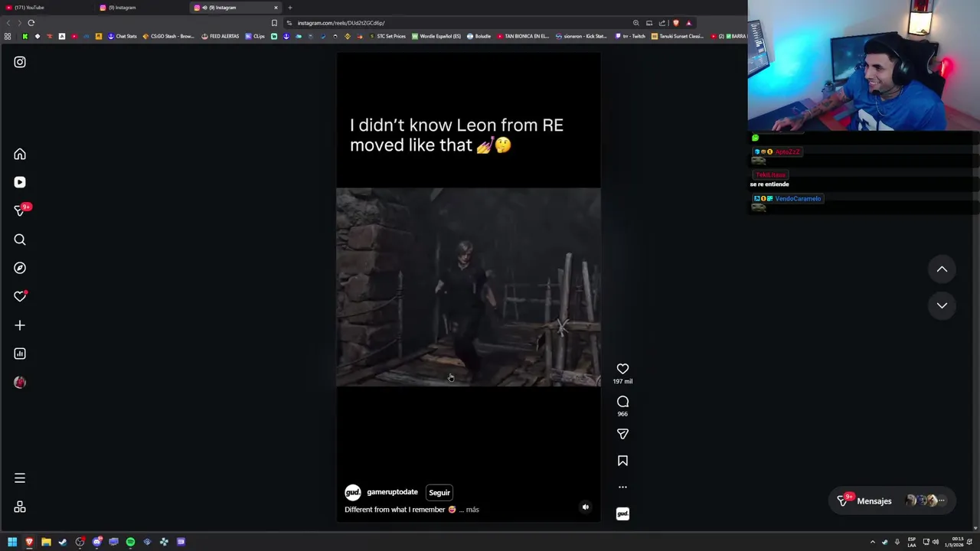Open the Meta apps grid icon
The image size is (980, 551).
pyautogui.click(x=20, y=507)
